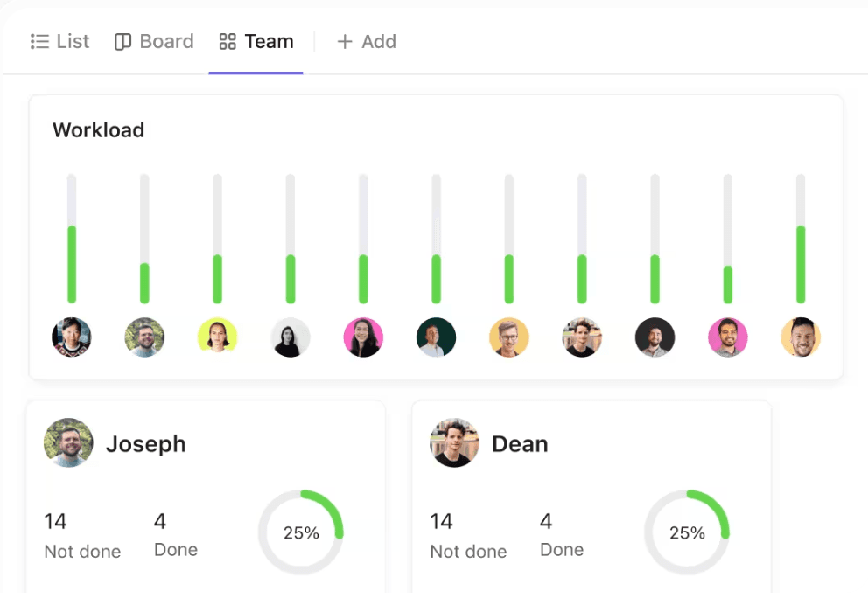The height and width of the screenshot is (612, 868).
Task: Open Dean's avatar in his summary card
Action: click(454, 443)
